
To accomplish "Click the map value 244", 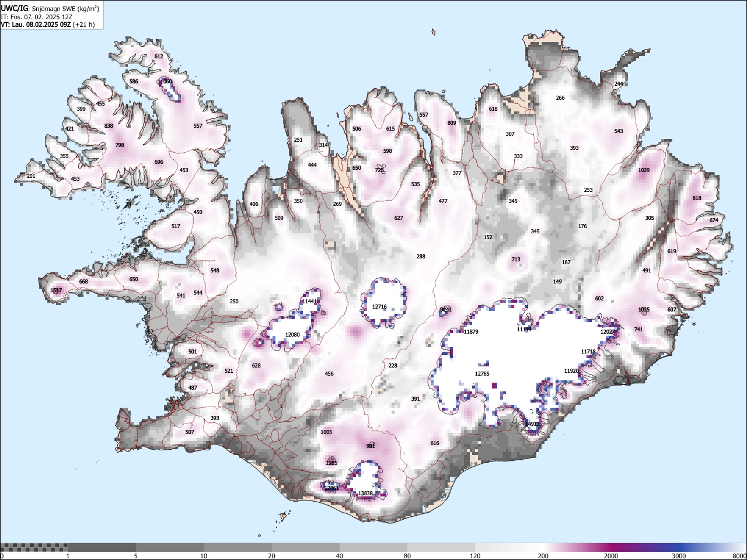I will (x=619, y=84).
